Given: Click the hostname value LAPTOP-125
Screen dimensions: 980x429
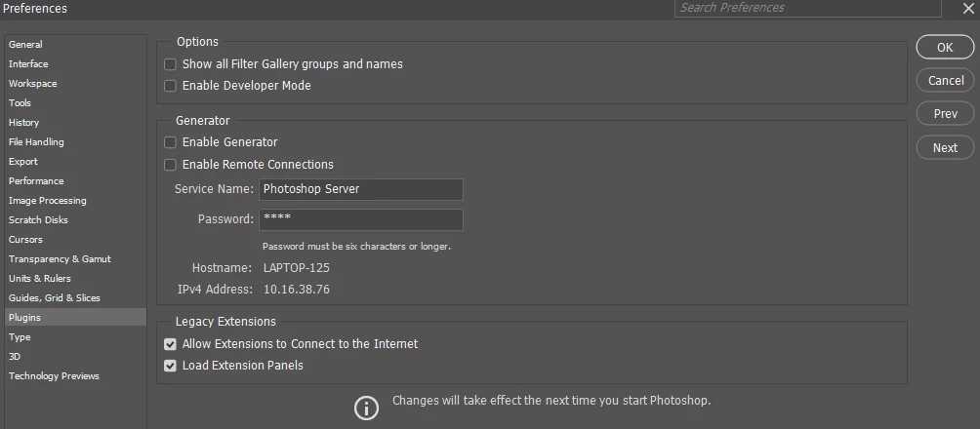Looking at the screenshot, I should pyautogui.click(x=297, y=268).
